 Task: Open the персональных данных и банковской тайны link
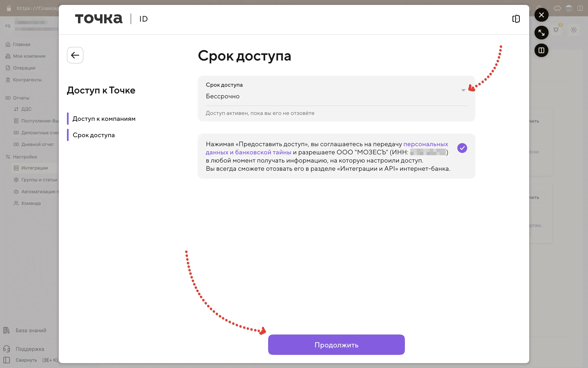327,148
